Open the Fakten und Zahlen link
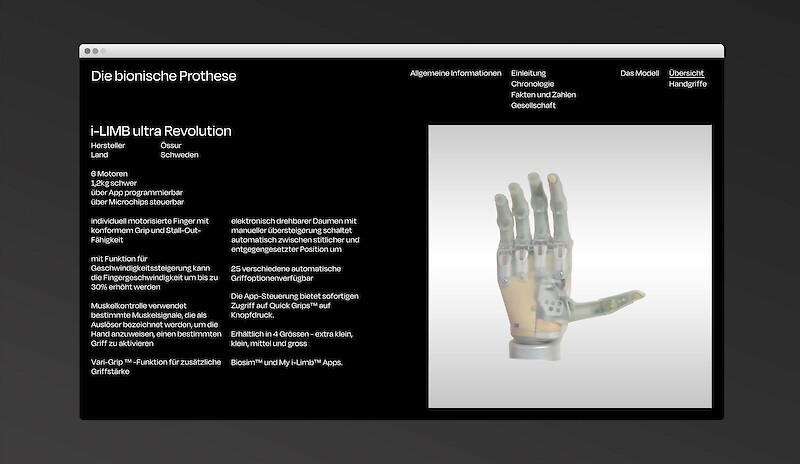 pyautogui.click(x=543, y=94)
